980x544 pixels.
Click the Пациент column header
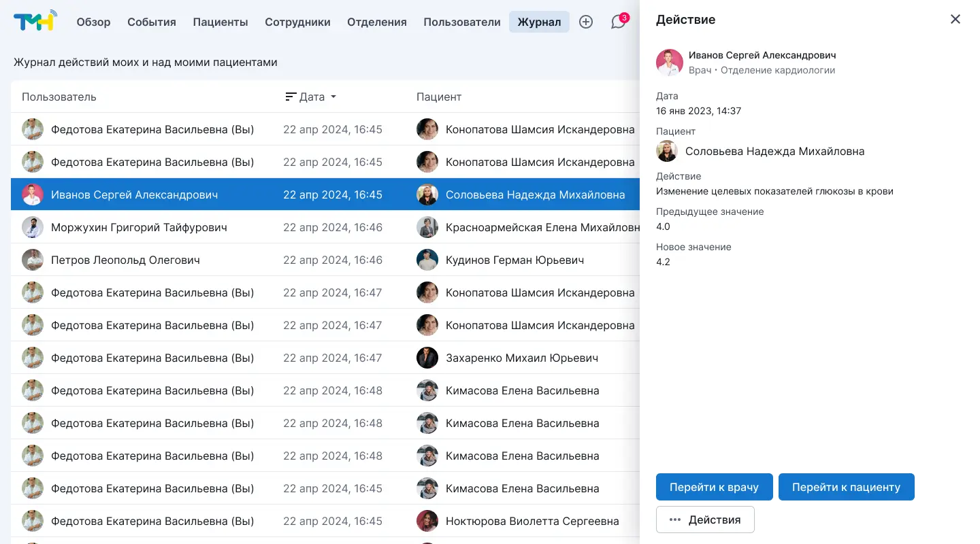439,97
